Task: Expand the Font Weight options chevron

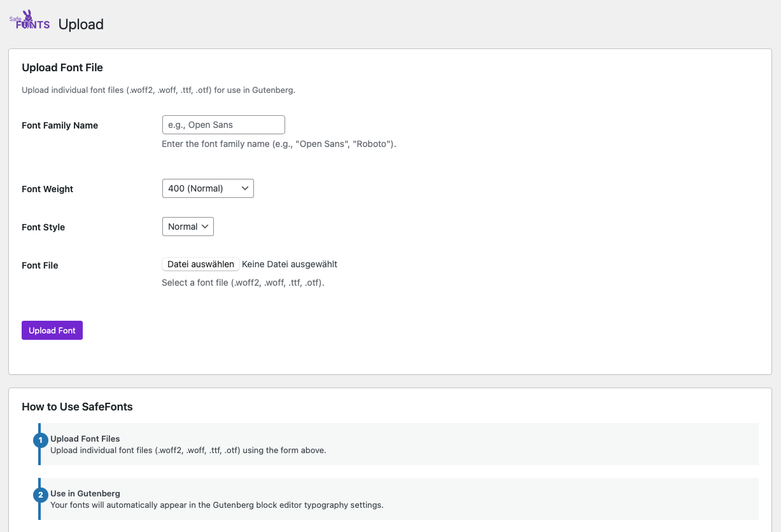Action: tap(244, 188)
